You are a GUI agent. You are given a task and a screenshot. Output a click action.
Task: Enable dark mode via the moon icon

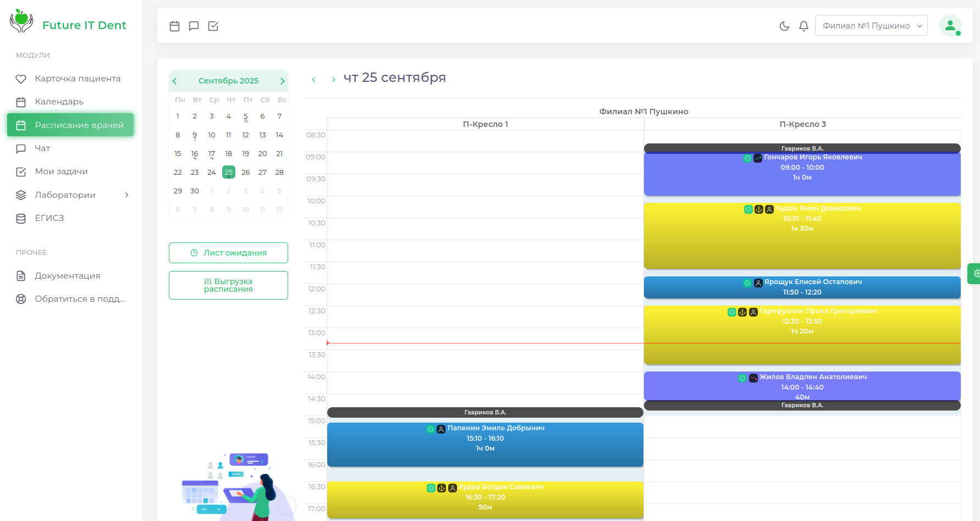tap(784, 26)
